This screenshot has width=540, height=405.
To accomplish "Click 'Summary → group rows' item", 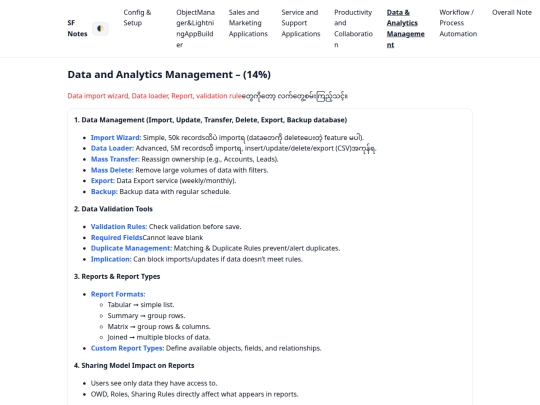I will (146, 315).
